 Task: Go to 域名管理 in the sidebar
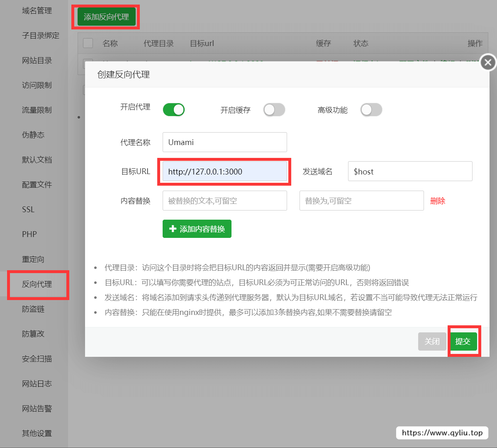pyautogui.click(x=37, y=11)
